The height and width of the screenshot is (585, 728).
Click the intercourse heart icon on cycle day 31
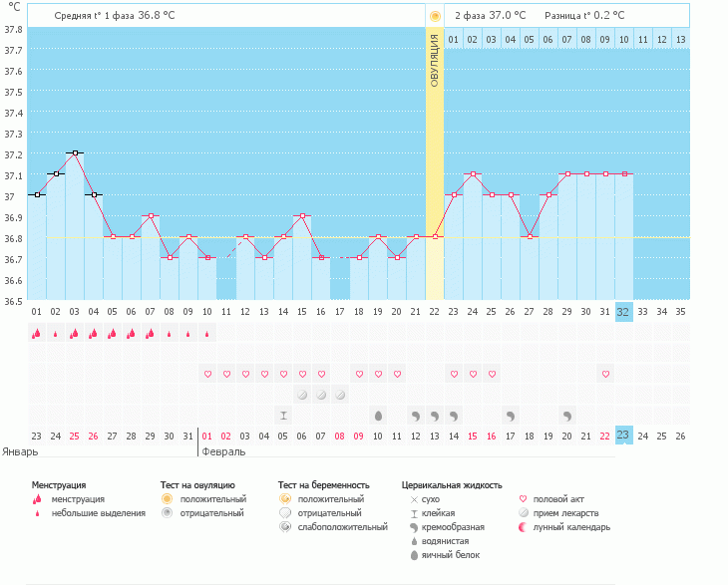[605, 374]
